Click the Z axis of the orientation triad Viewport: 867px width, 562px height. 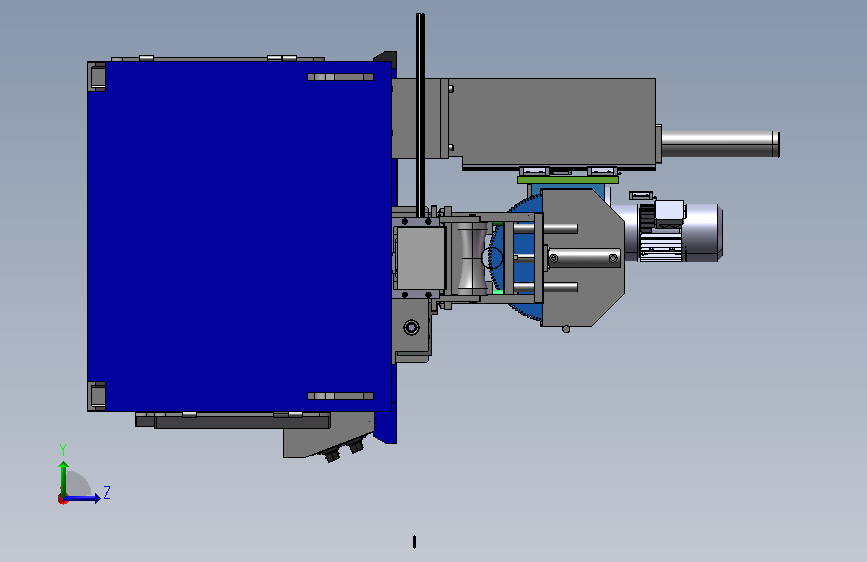83,498
